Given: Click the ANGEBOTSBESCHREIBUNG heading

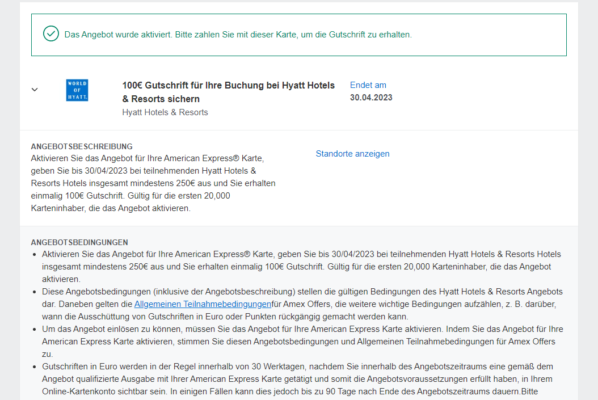Looking at the screenshot, I should (82, 146).
